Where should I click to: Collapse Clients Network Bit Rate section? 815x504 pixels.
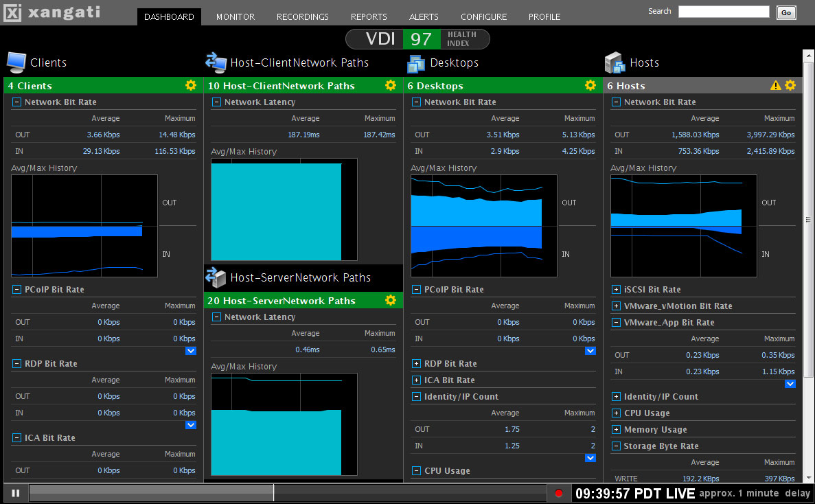(x=16, y=102)
